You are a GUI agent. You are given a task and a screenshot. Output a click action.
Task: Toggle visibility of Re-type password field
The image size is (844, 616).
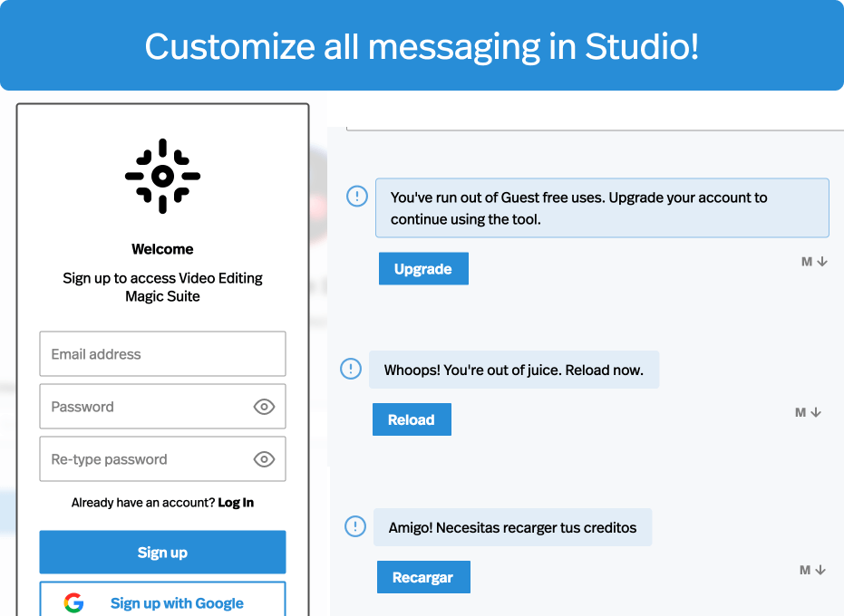264,459
